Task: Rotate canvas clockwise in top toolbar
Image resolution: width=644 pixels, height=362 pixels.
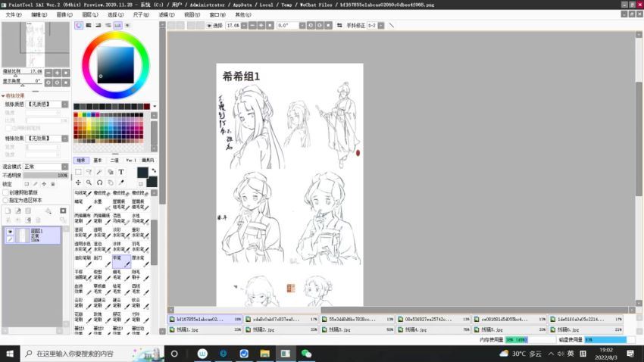Action: [320, 26]
